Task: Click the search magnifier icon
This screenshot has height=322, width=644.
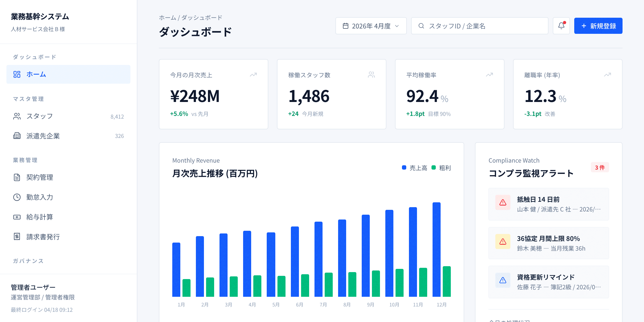Action: point(421,26)
